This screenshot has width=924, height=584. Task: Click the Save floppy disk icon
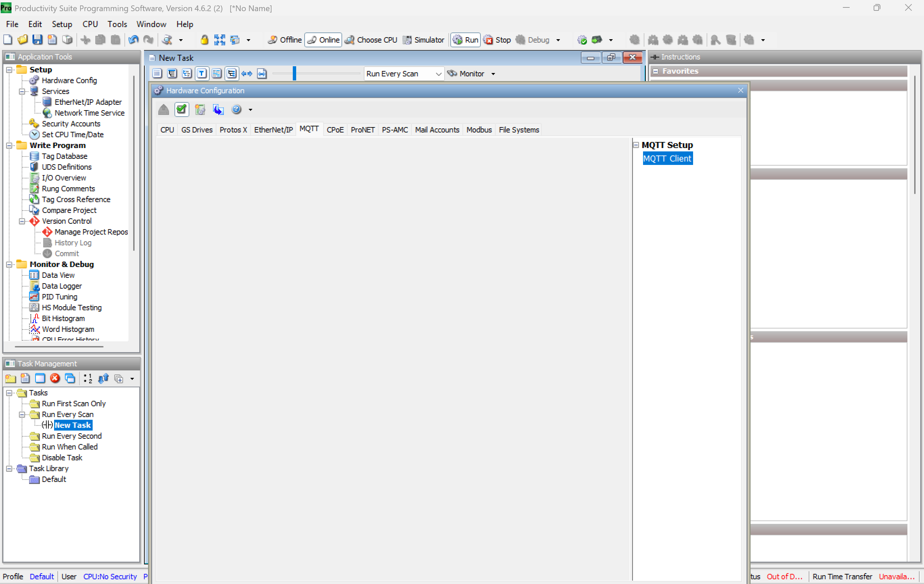[37, 40]
